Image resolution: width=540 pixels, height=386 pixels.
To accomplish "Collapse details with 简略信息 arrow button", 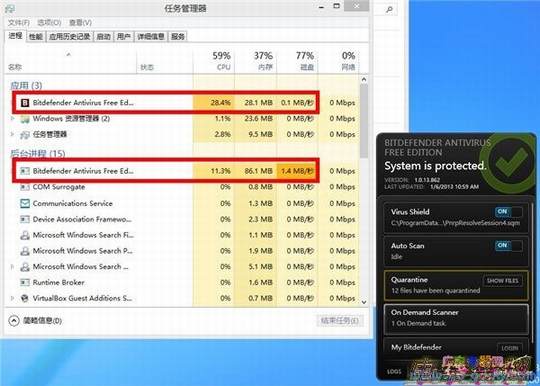I will [13, 321].
